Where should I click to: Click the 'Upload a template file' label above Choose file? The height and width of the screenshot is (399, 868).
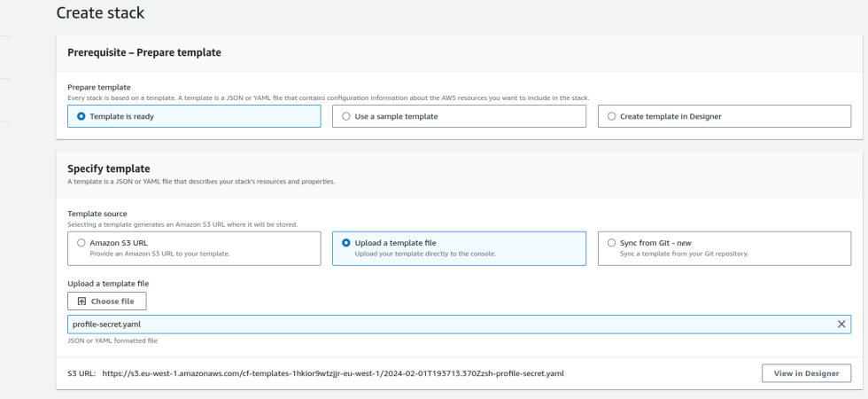[x=108, y=283]
